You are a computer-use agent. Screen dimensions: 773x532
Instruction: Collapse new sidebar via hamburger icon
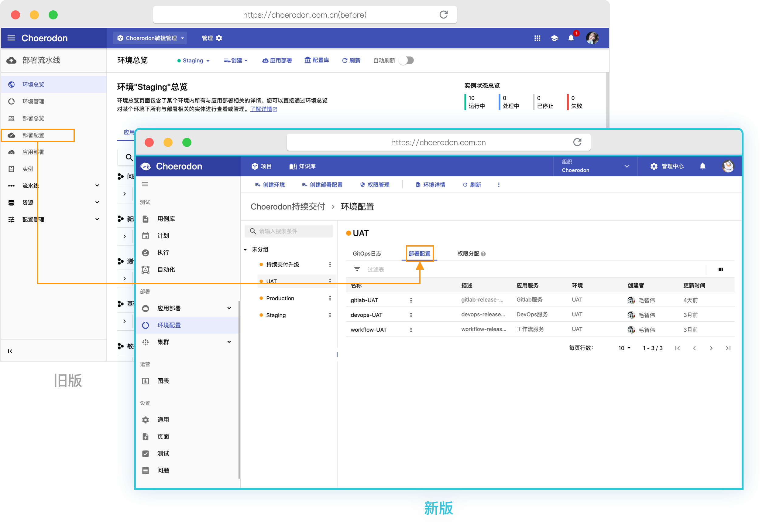click(145, 184)
